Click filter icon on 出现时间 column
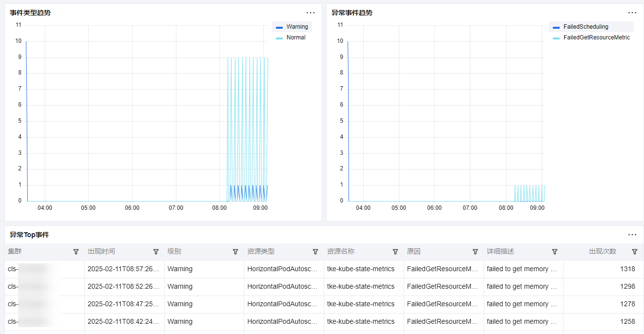 coord(156,252)
